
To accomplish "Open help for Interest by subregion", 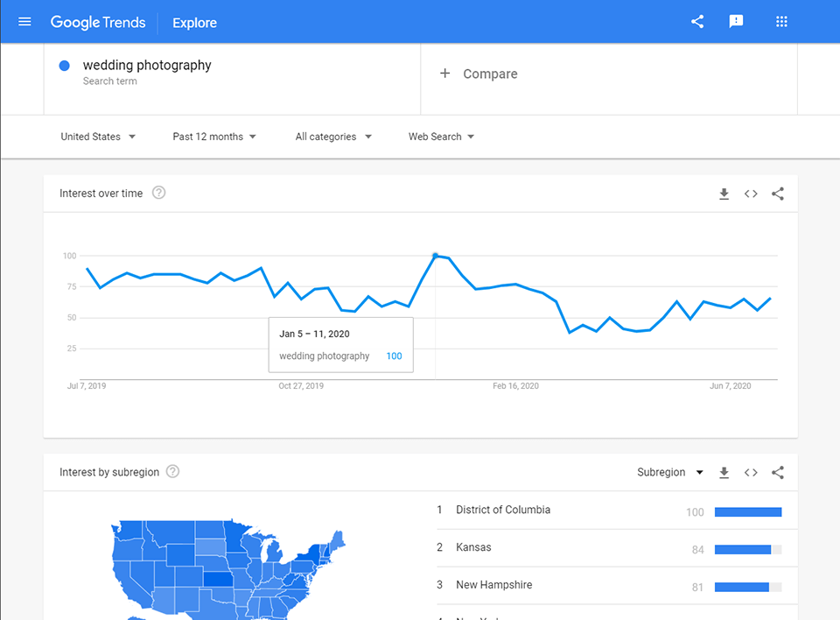I will coord(173,472).
